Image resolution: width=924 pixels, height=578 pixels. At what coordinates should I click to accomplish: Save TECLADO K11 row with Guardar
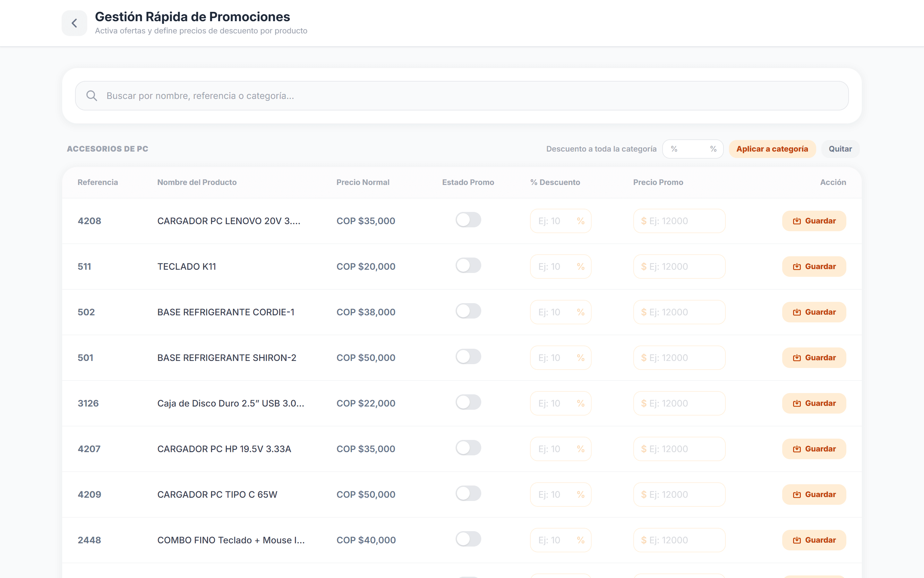[x=814, y=267]
